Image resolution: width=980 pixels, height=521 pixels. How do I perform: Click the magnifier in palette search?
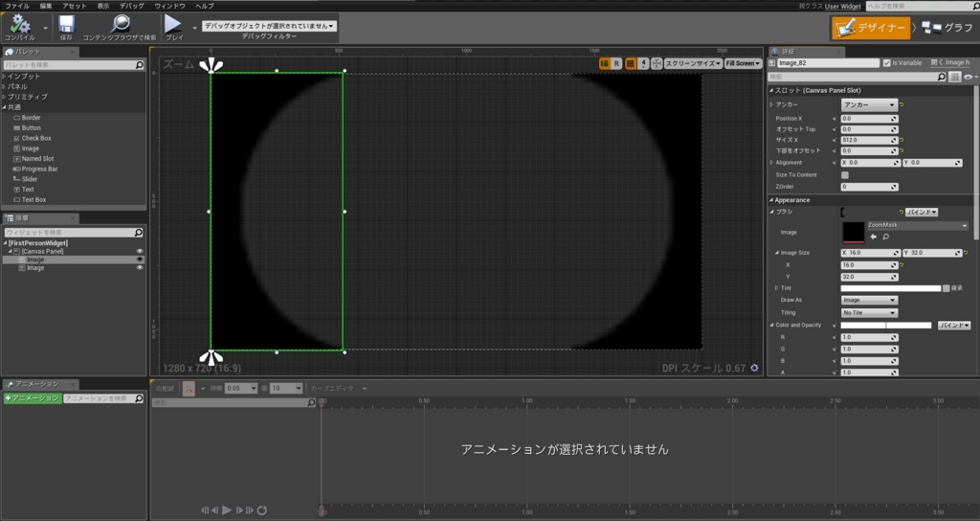tap(140, 65)
